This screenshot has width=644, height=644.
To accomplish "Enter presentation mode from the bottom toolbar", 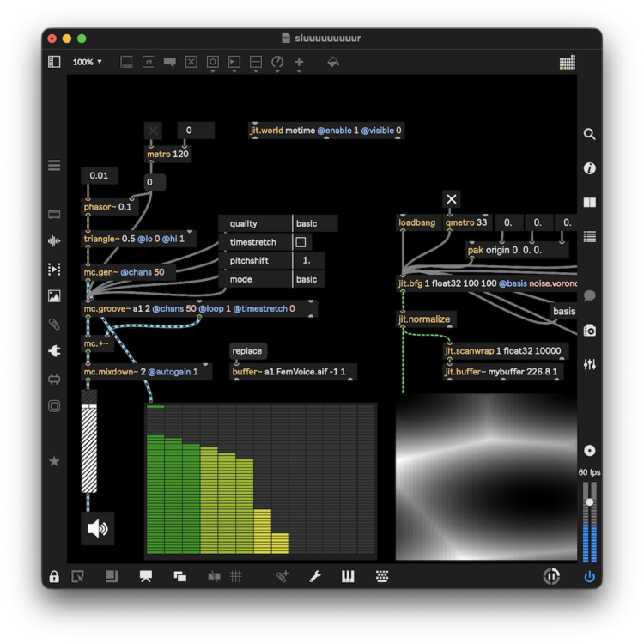I will (x=145, y=577).
